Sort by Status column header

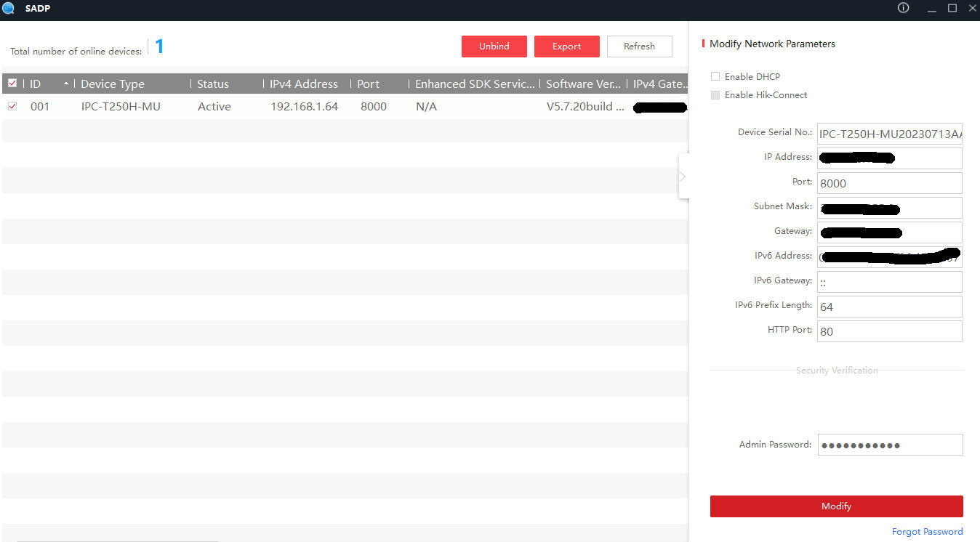coord(213,84)
